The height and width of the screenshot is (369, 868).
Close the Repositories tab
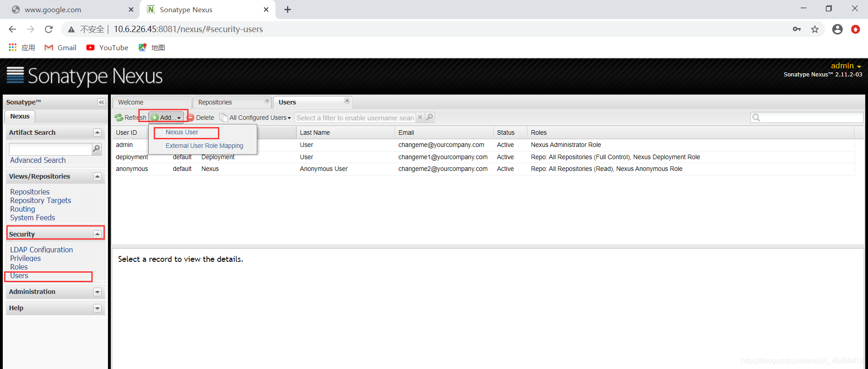pyautogui.click(x=267, y=100)
